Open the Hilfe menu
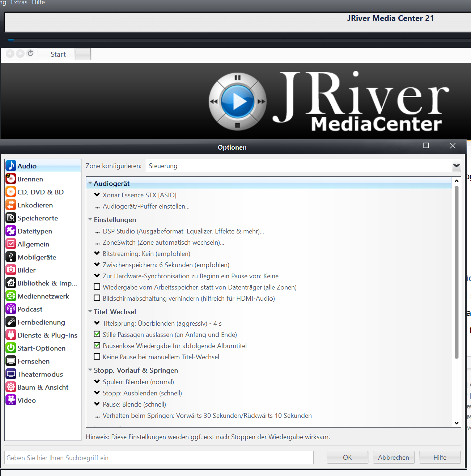 [38, 3]
